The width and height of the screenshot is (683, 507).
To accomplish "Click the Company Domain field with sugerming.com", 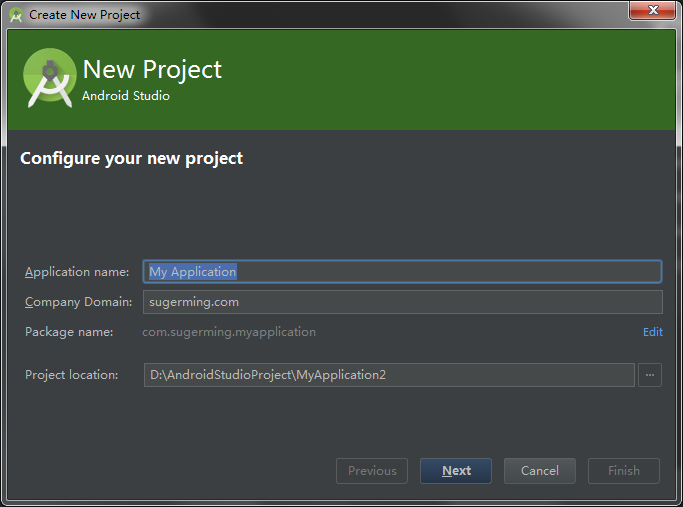I will tap(402, 302).
